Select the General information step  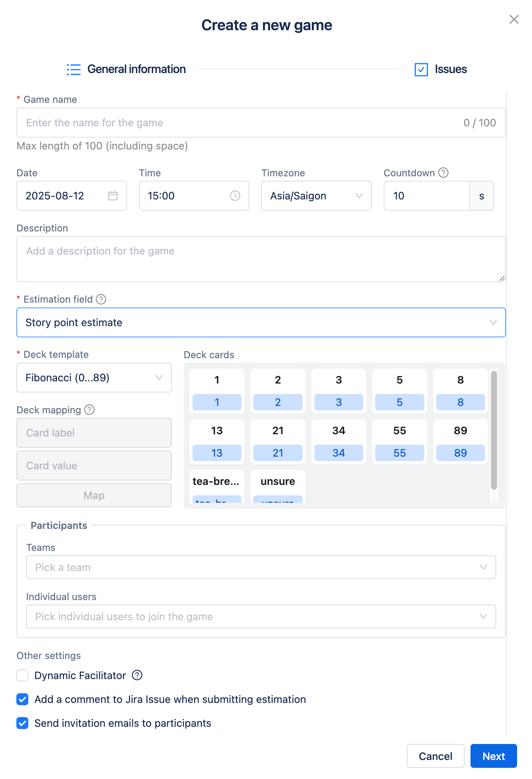pyautogui.click(x=136, y=69)
